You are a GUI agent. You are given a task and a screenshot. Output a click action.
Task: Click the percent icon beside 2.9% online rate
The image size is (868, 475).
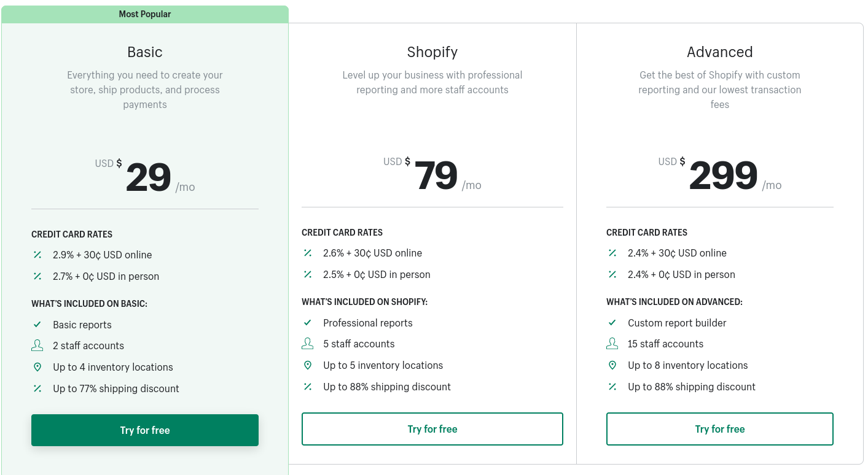pos(37,255)
